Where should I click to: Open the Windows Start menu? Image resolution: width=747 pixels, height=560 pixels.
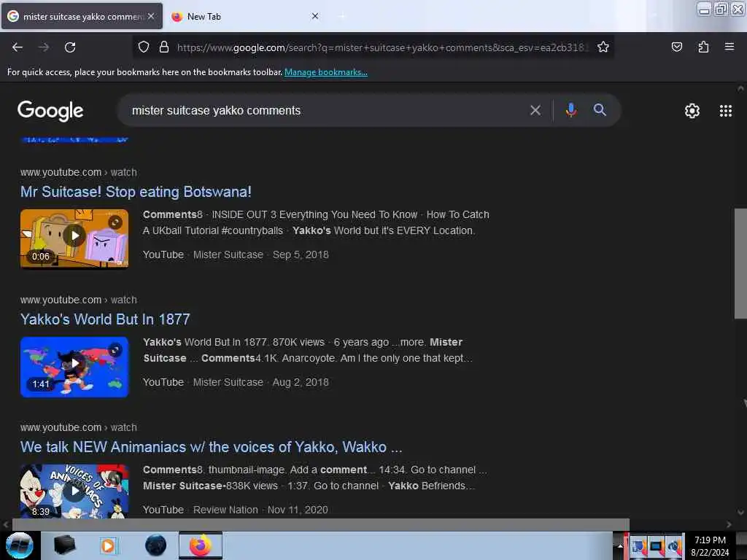point(19,545)
